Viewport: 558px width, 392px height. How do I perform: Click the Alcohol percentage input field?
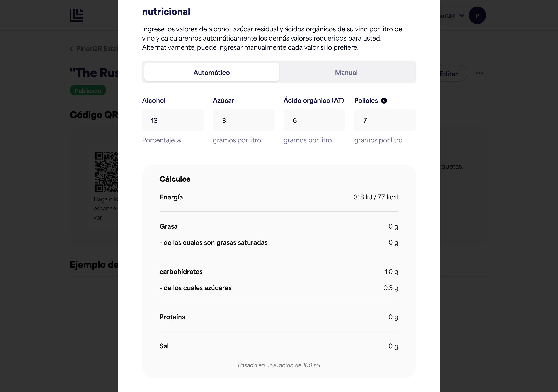point(173,120)
